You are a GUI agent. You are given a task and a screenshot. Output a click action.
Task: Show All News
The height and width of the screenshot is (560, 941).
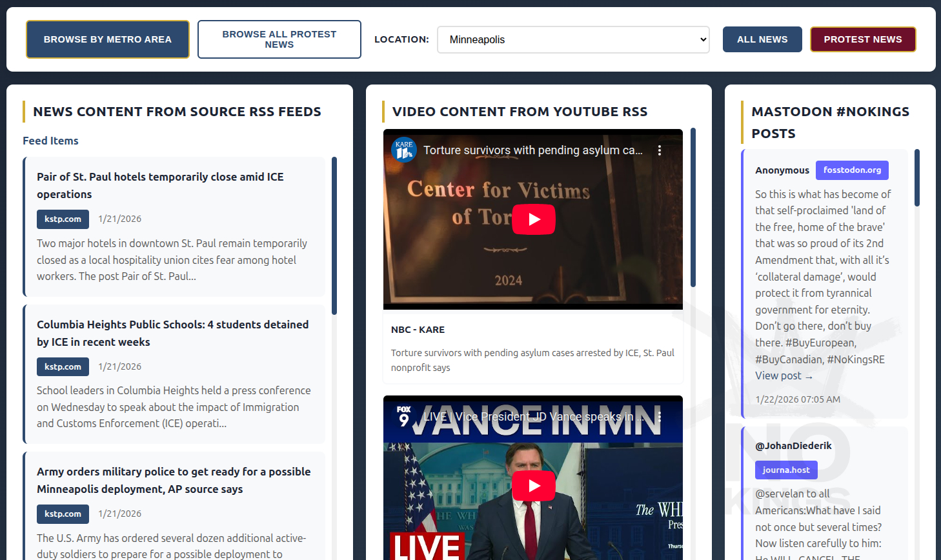tap(762, 39)
